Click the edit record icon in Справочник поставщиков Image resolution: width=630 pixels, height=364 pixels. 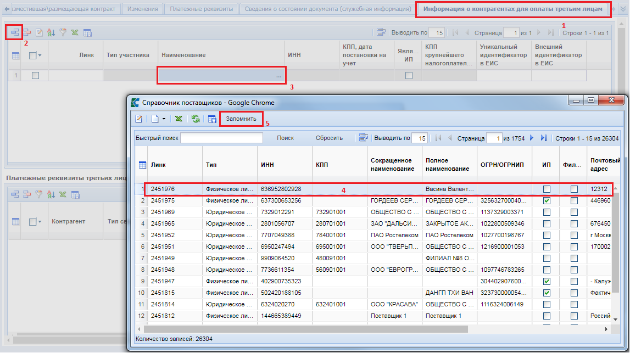pyautogui.click(x=139, y=119)
